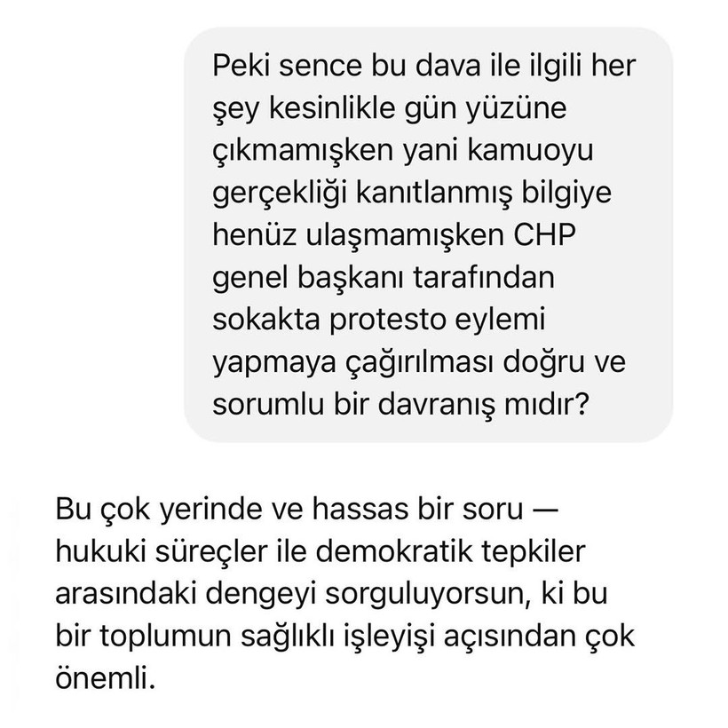Image resolution: width=728 pixels, height=728 pixels.
Task: Click the gray user message bubble
Action: pos(428,235)
